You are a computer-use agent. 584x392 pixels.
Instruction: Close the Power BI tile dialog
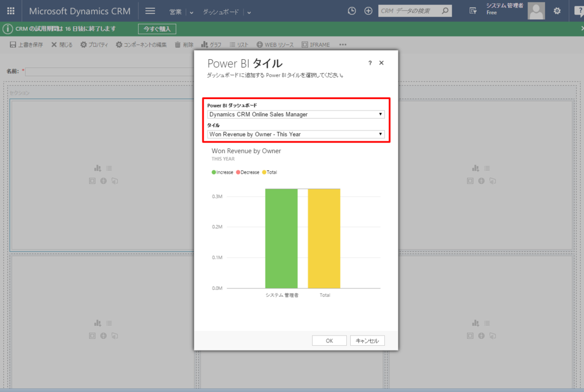(x=382, y=63)
